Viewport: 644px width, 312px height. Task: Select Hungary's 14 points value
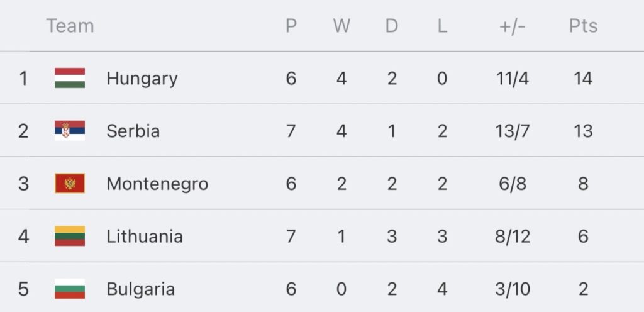pos(583,78)
